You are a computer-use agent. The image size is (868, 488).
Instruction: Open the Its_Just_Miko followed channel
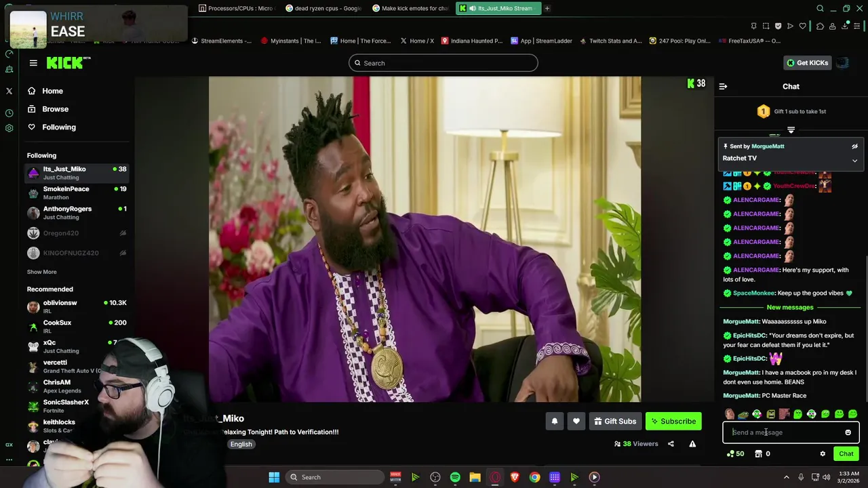pyautogui.click(x=77, y=173)
